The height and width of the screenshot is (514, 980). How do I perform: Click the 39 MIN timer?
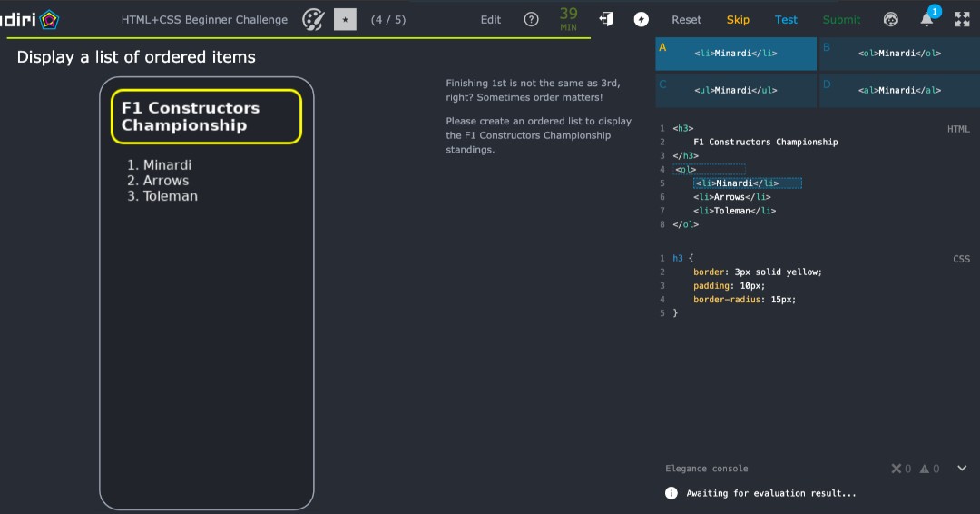569,19
